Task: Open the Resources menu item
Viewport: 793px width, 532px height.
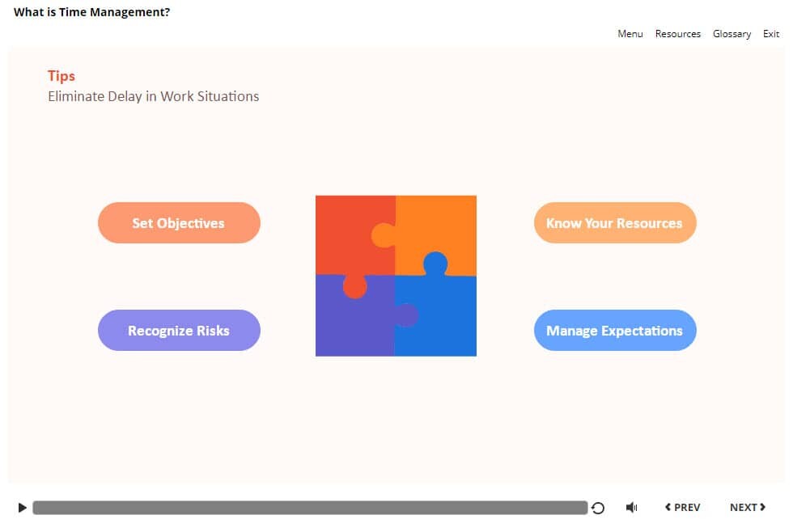Action: 677,34
